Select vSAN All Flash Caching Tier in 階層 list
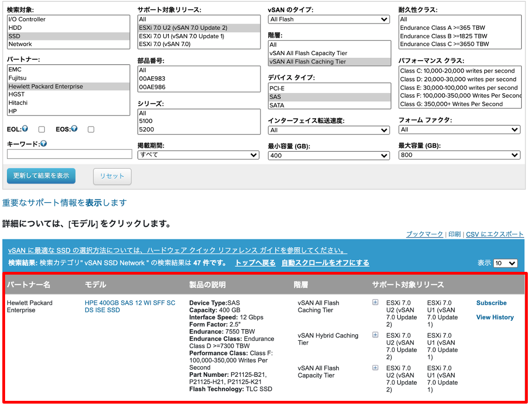This screenshot has width=532, height=405. click(x=329, y=62)
